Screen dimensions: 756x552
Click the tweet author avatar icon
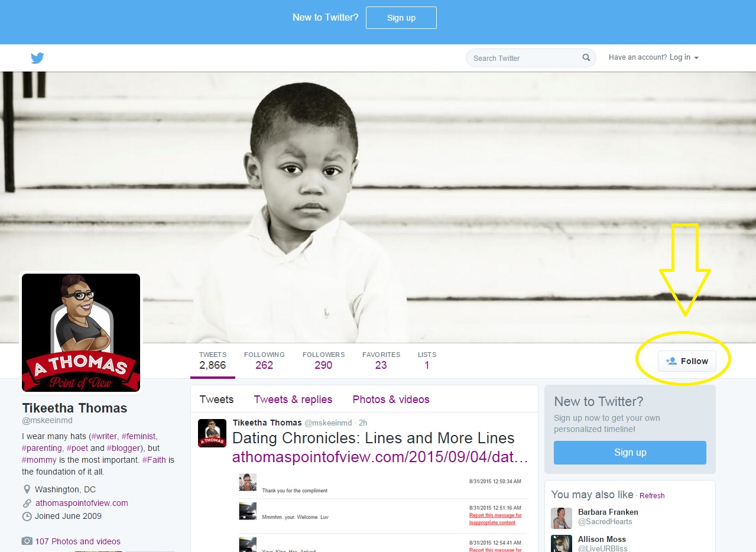pos(212,433)
